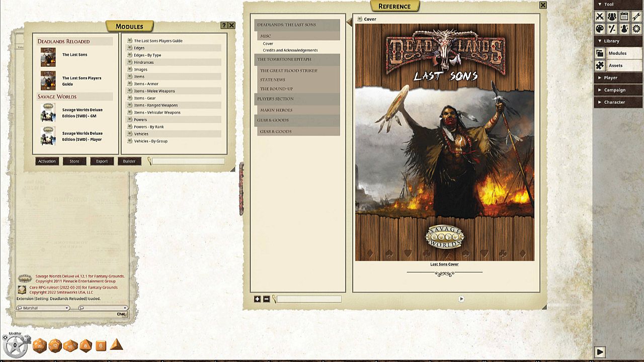Click the Modules window search field
The height and width of the screenshot is (362, 644).
click(188, 161)
